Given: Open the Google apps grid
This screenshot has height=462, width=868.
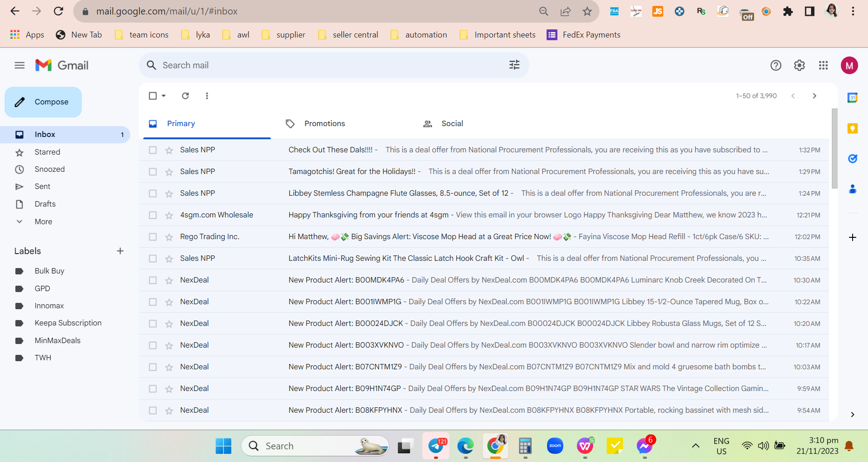Looking at the screenshot, I should tap(823, 66).
